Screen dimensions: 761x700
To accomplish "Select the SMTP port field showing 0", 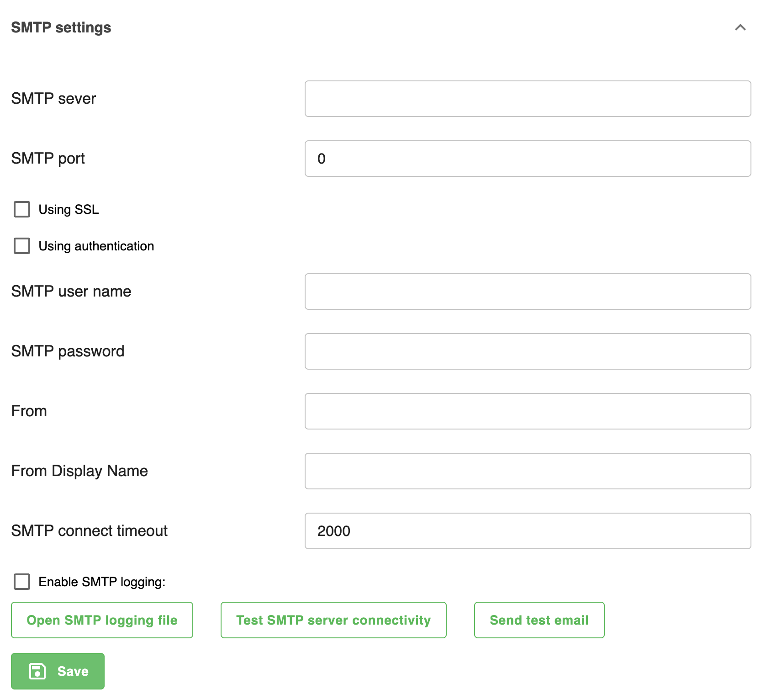I will pos(528,159).
